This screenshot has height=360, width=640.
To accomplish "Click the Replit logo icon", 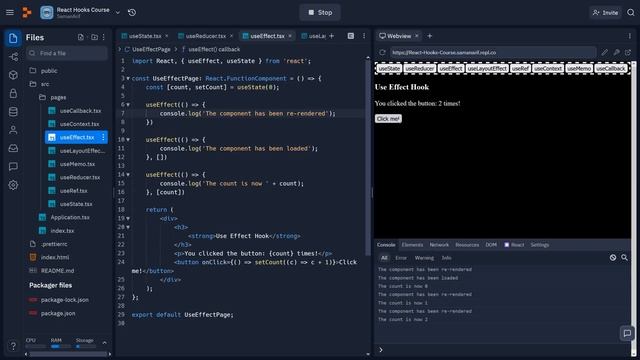I will [27, 13].
